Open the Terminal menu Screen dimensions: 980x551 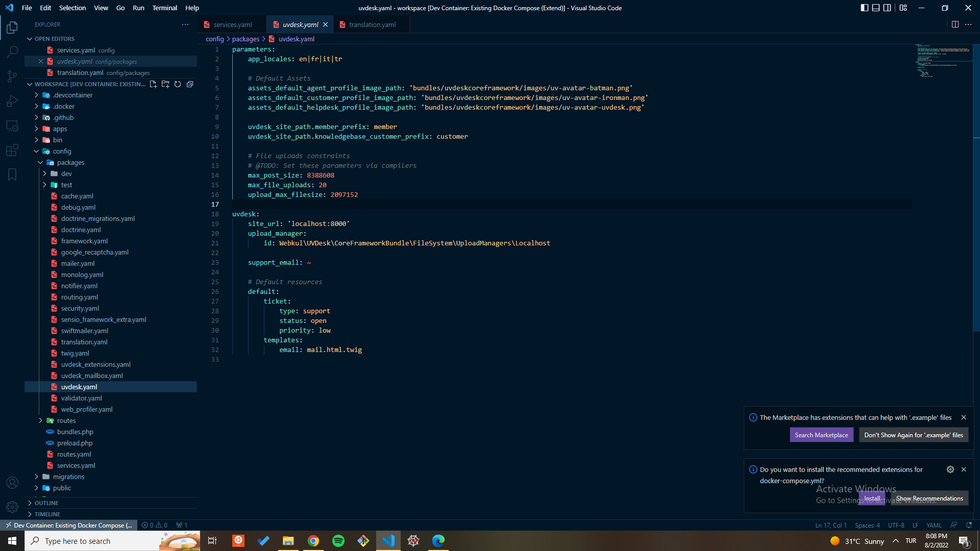coord(164,8)
